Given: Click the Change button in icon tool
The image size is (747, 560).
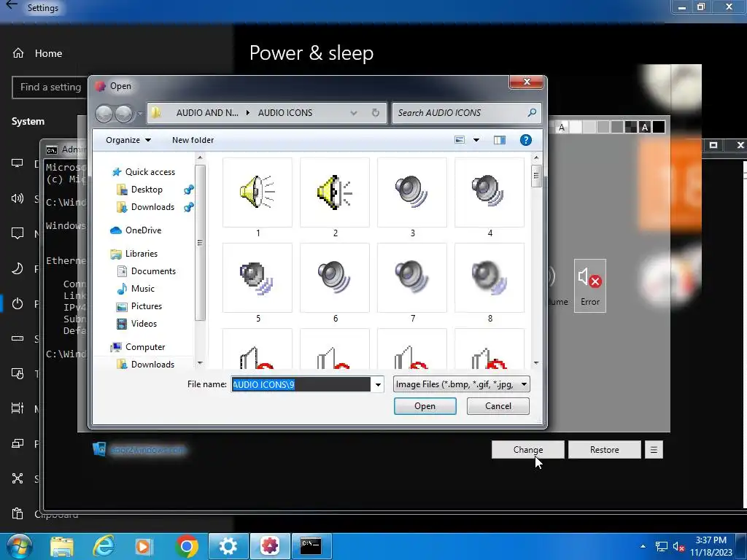Looking at the screenshot, I should point(528,449).
